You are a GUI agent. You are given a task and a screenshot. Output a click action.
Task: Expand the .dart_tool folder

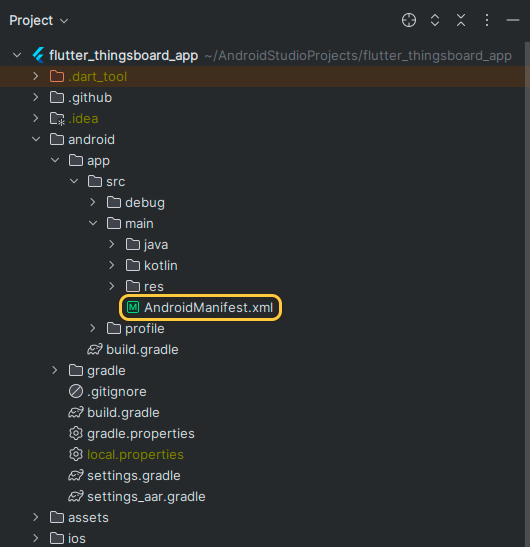coord(36,76)
